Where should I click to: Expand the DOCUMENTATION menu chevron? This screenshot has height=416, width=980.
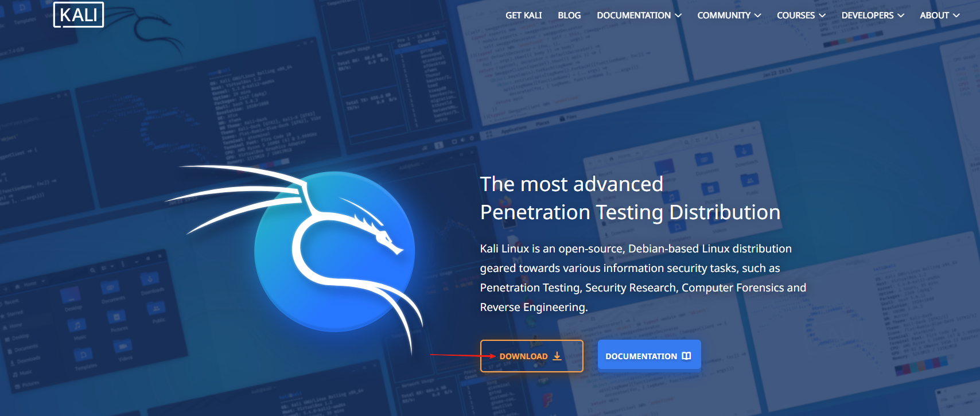[678, 15]
